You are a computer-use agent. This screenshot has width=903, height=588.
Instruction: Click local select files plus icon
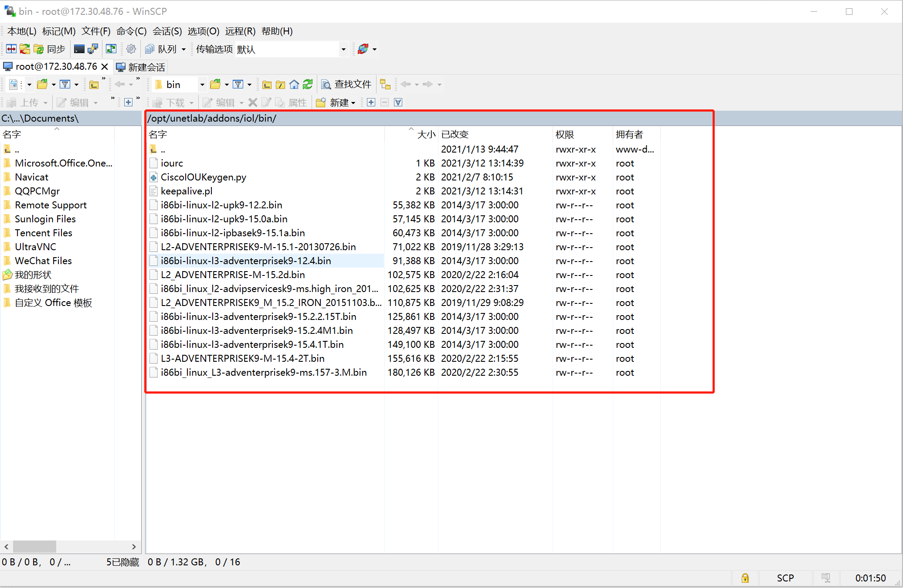pos(128,102)
